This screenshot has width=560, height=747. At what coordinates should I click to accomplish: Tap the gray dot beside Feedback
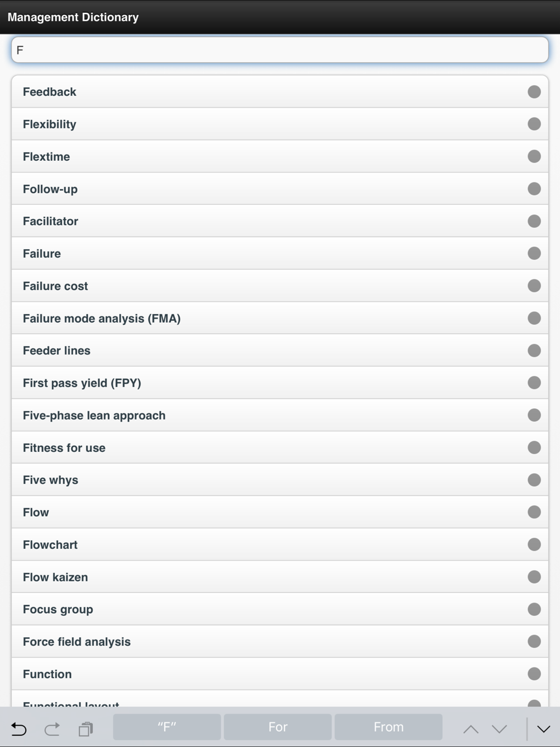pyautogui.click(x=534, y=92)
